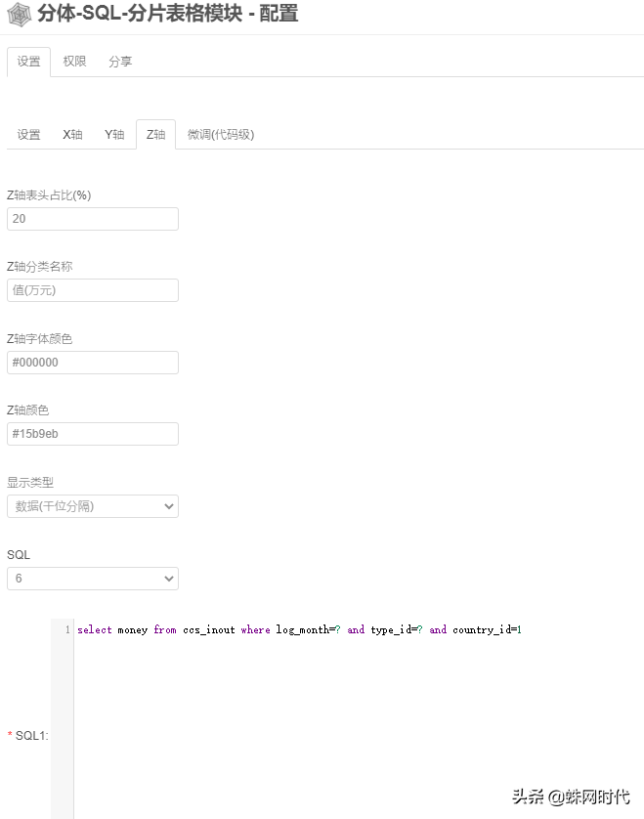
Task: Switch to the X轴 tab
Action: click(72, 135)
